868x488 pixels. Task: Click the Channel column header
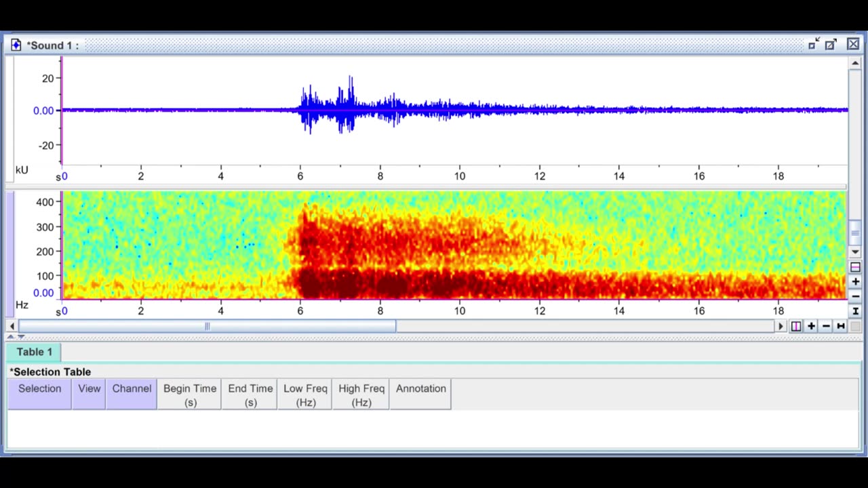[x=132, y=394]
